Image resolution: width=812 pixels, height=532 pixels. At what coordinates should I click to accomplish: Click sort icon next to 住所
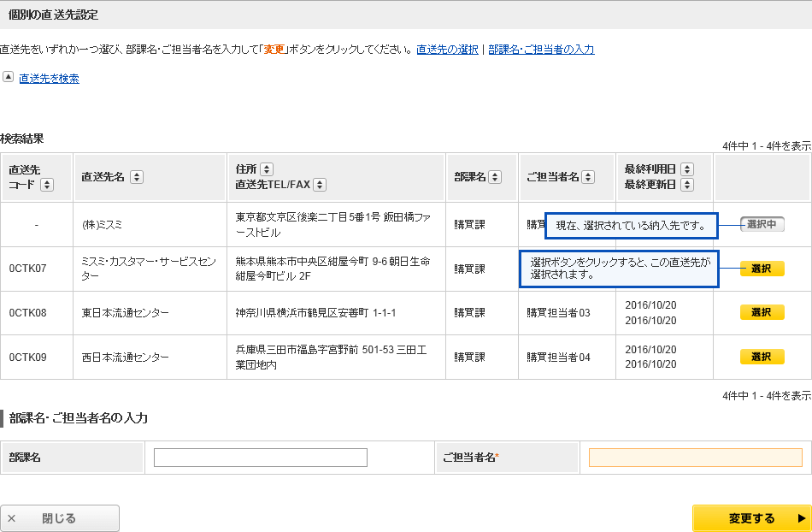tap(266, 169)
